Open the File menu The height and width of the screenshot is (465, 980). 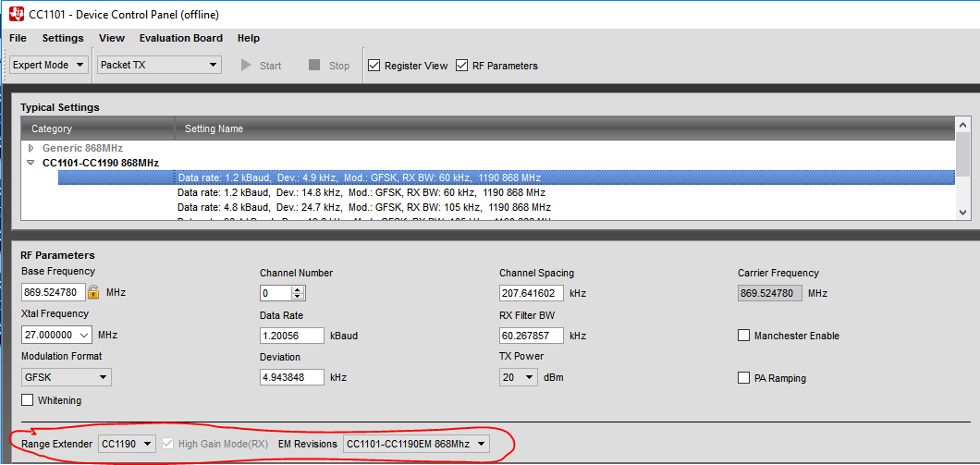pyautogui.click(x=18, y=38)
